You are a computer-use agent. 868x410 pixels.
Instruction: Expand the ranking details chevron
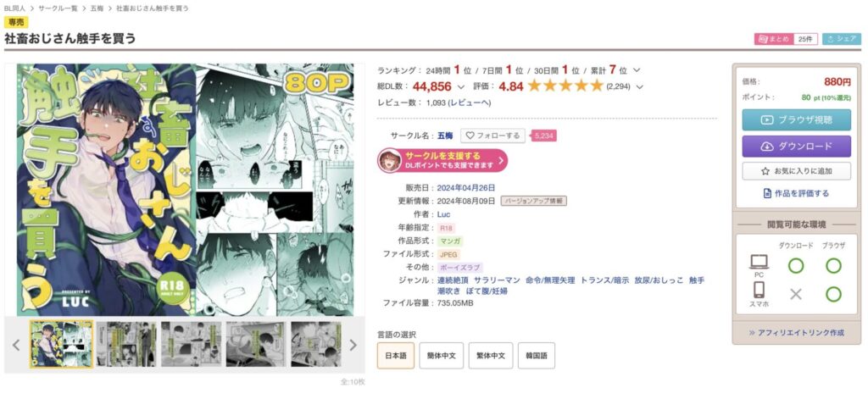pos(637,70)
